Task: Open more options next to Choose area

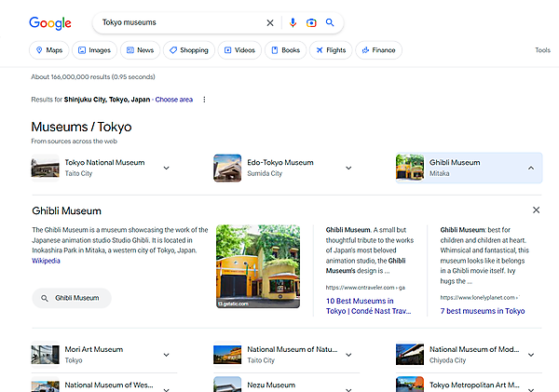Action: pyautogui.click(x=204, y=100)
